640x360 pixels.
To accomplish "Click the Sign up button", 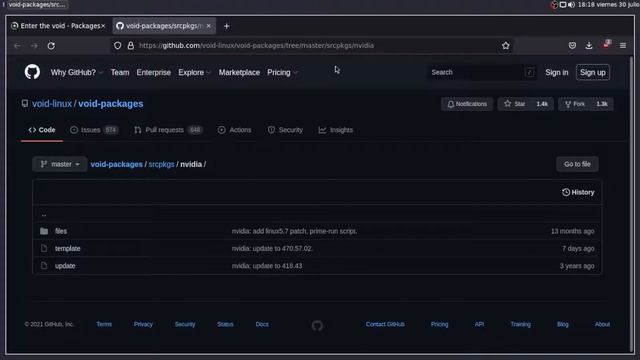I will click(x=593, y=72).
